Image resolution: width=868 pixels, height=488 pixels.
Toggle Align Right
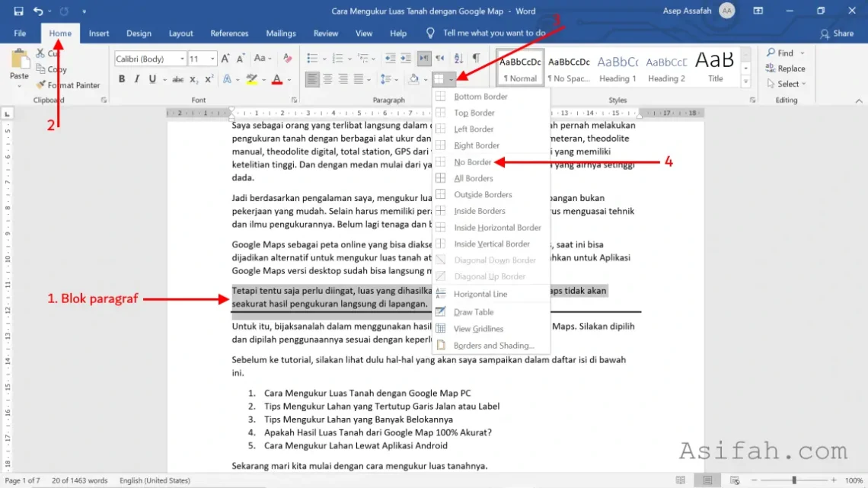(343, 79)
